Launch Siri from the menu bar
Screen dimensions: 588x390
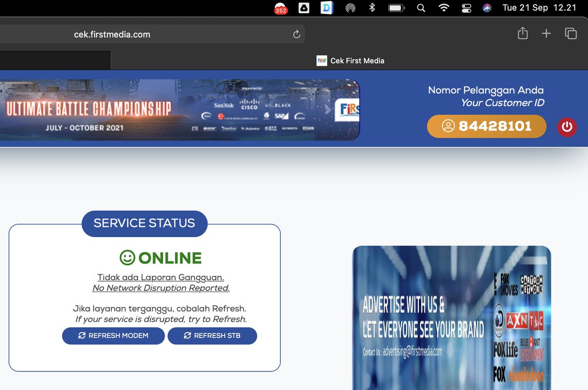(x=487, y=8)
